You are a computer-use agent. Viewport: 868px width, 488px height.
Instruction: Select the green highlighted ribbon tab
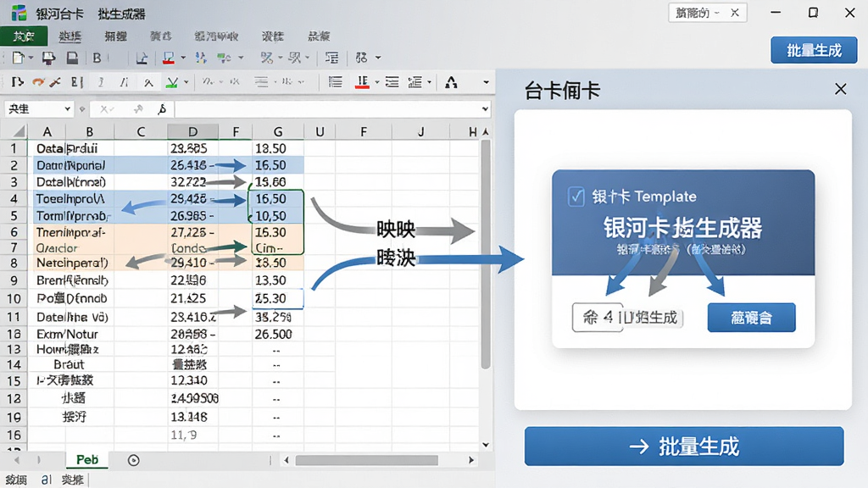[24, 36]
